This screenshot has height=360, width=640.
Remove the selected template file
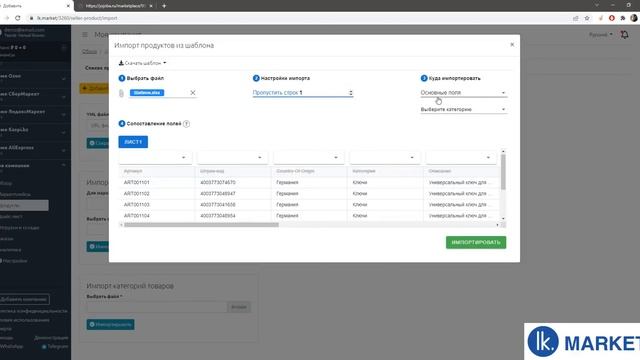pos(193,93)
